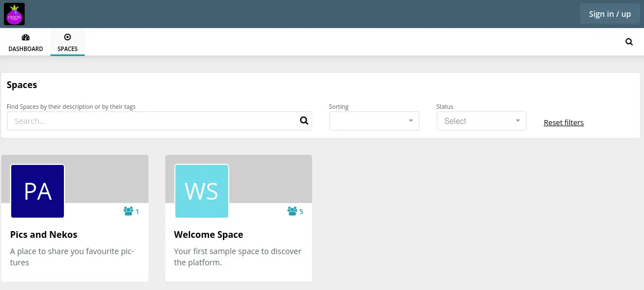Open the Dashboard gauge icon
The width and height of the screenshot is (644, 290).
click(x=25, y=38)
